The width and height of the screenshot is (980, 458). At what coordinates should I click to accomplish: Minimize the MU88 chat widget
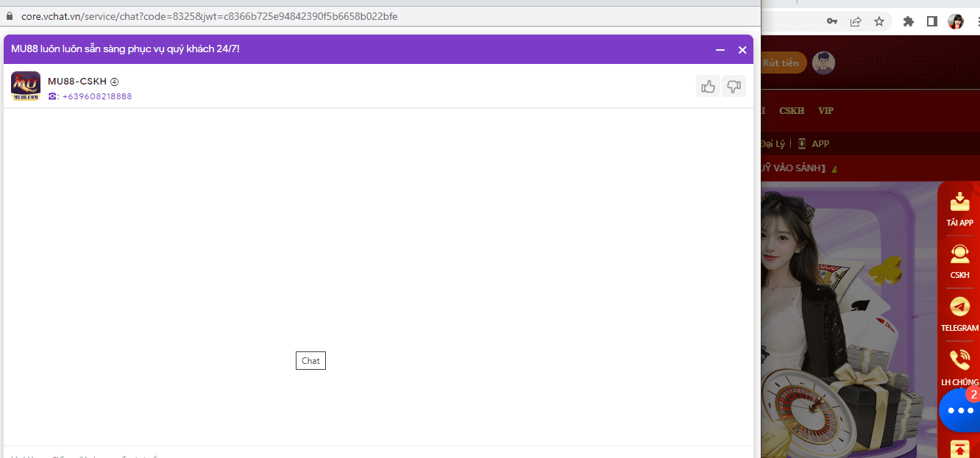[720, 50]
